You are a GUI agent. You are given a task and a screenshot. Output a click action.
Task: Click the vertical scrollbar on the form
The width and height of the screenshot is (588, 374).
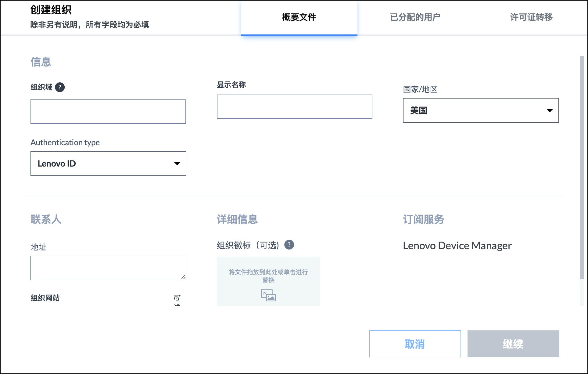[x=582, y=168]
